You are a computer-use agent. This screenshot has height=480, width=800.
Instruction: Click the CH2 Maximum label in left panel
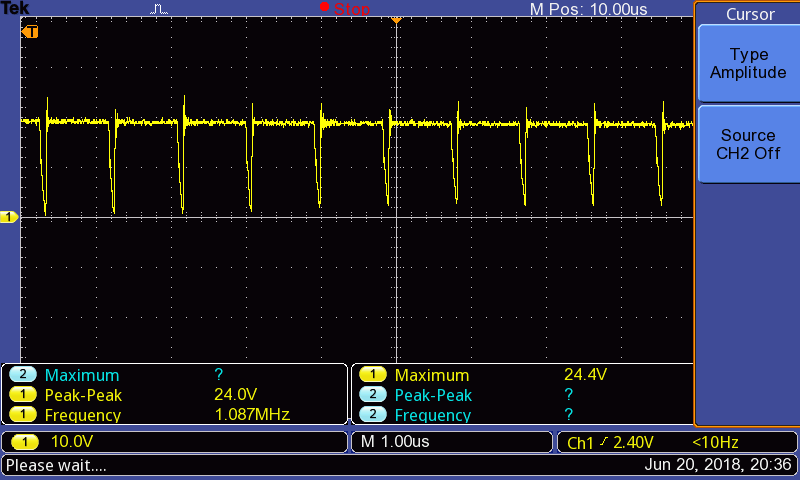pyautogui.click(x=82, y=375)
